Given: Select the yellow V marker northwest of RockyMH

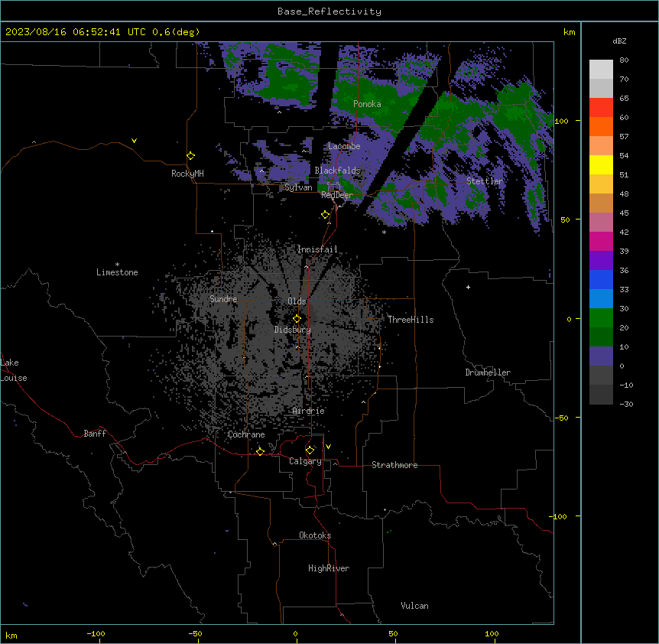Looking at the screenshot, I should [x=134, y=141].
